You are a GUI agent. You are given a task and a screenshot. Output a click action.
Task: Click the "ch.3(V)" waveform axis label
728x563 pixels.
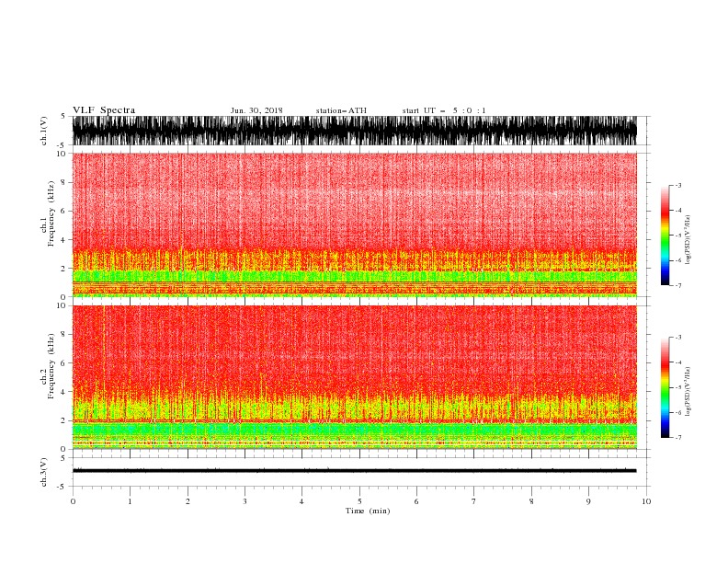44,472
